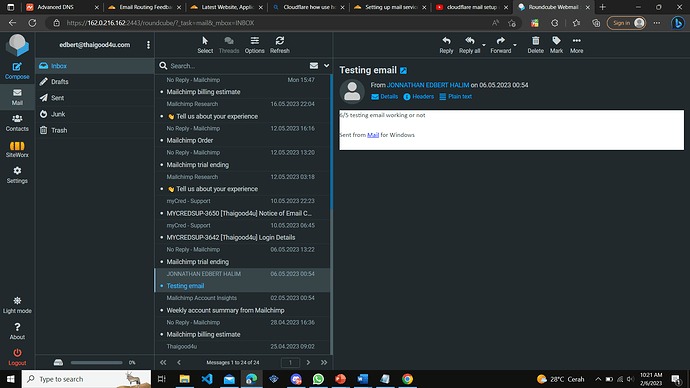Switch to Advanced DNS browser tab

61,7
